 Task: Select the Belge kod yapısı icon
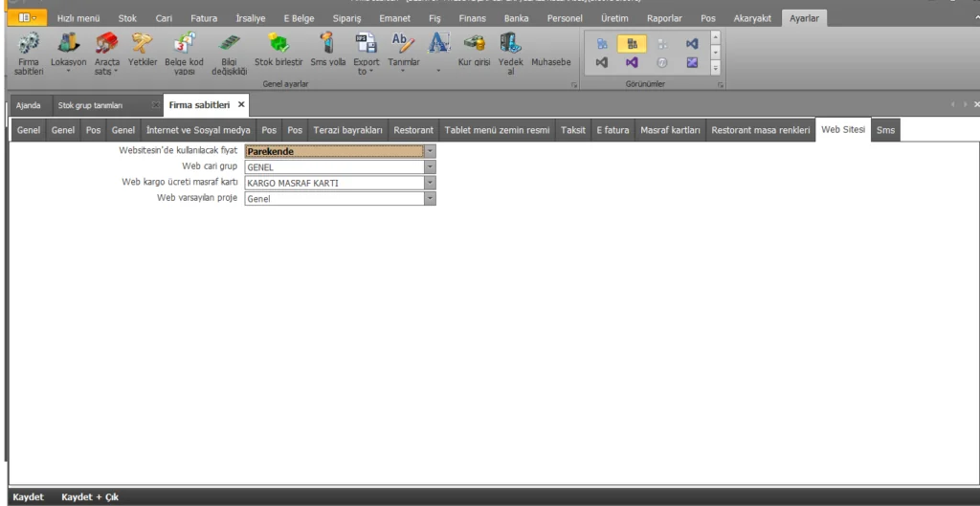185,42
